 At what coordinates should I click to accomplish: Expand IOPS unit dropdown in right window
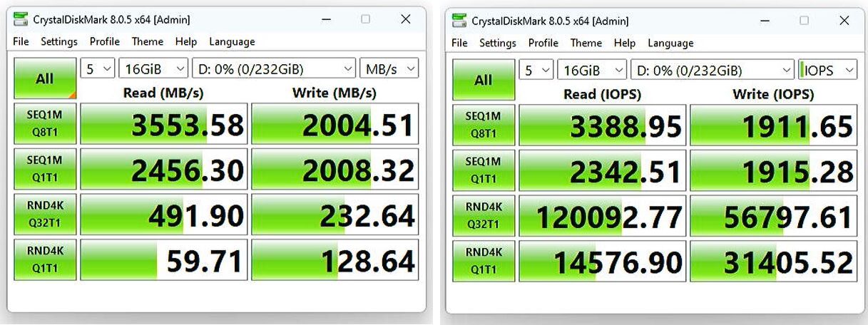pyautogui.click(x=827, y=71)
